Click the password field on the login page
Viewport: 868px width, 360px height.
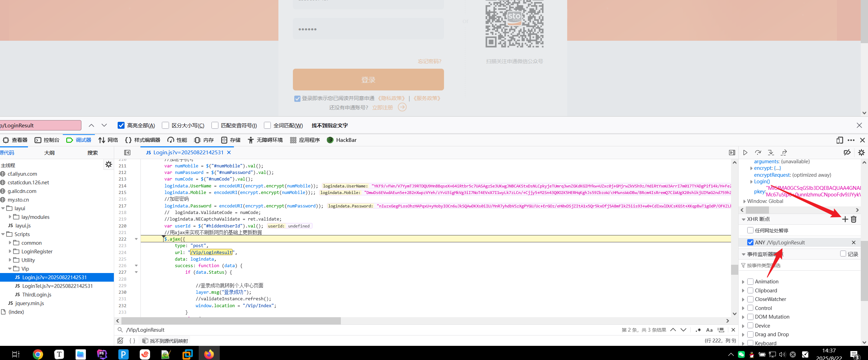pyautogui.click(x=368, y=29)
